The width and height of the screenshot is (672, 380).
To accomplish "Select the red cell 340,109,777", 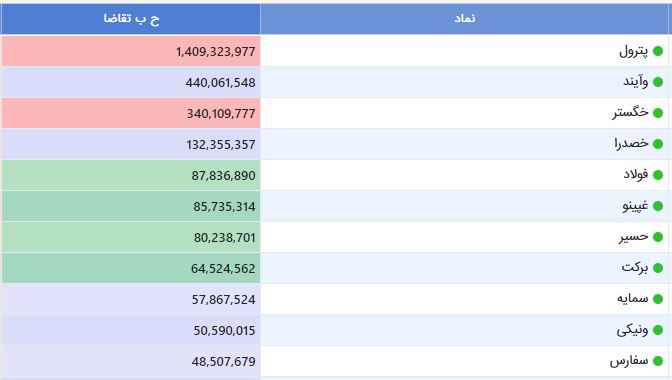I will (x=131, y=113).
